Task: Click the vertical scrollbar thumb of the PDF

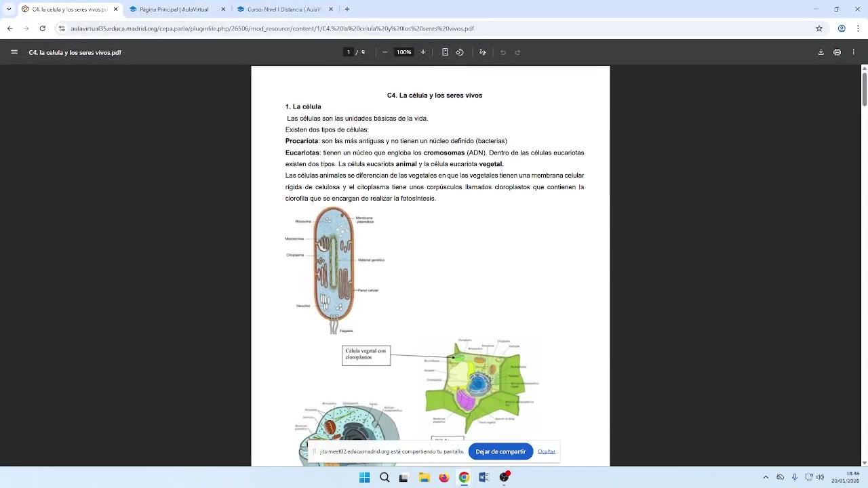Action: click(864, 88)
